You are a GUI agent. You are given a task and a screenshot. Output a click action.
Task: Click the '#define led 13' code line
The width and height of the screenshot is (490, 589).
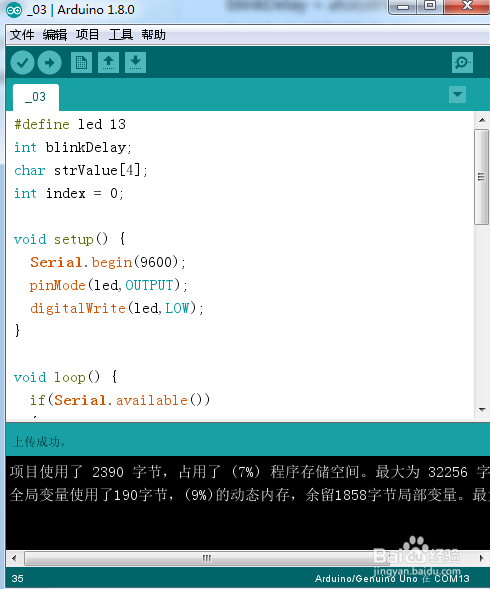pyautogui.click(x=70, y=124)
